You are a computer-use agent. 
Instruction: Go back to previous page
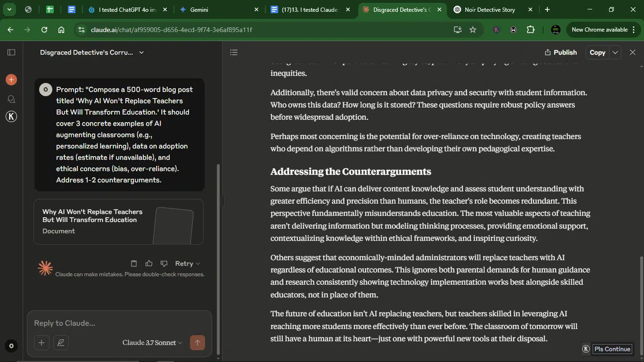(10, 30)
